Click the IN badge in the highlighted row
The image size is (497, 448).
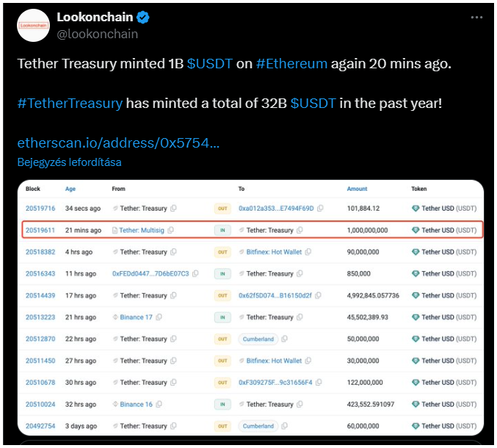[x=222, y=231]
